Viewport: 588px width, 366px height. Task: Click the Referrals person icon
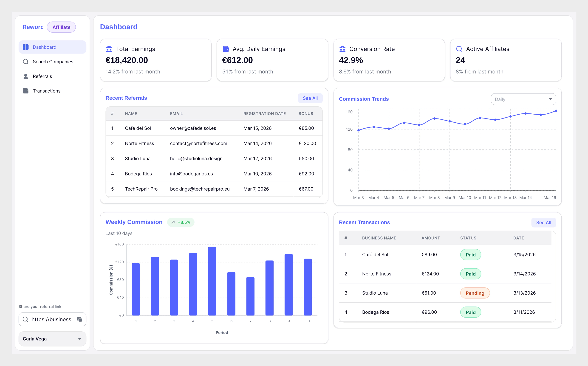pyautogui.click(x=26, y=76)
